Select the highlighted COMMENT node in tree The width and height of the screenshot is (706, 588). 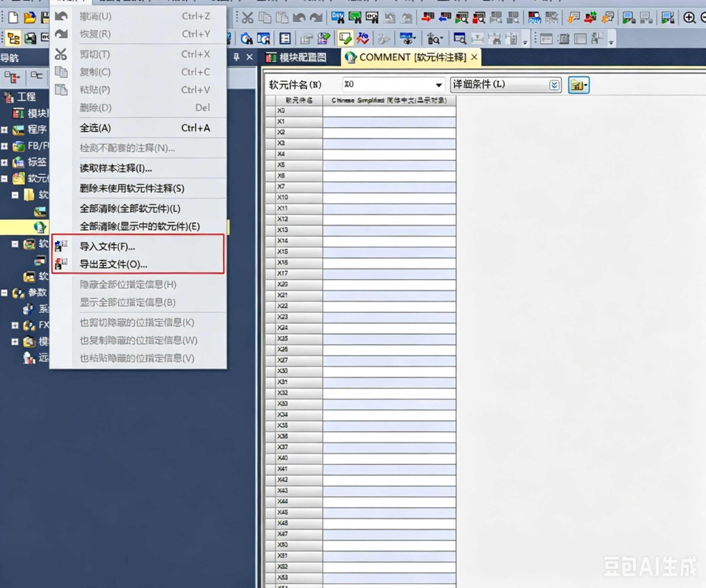tap(40, 227)
